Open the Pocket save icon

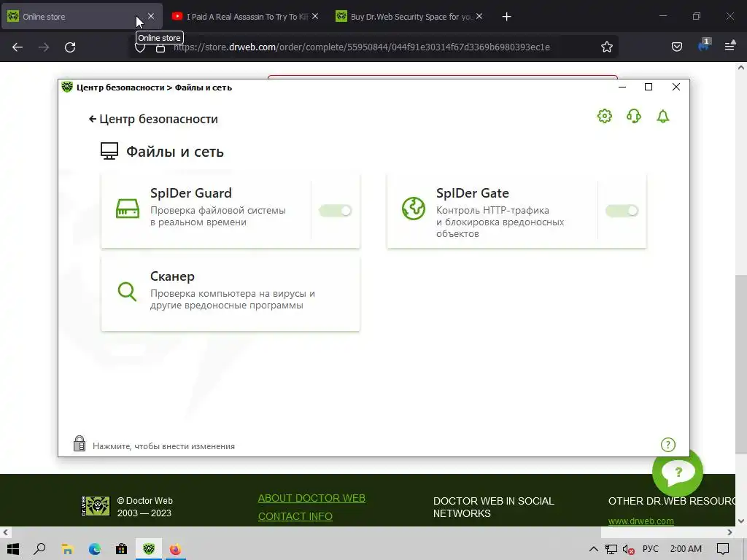pos(676,47)
